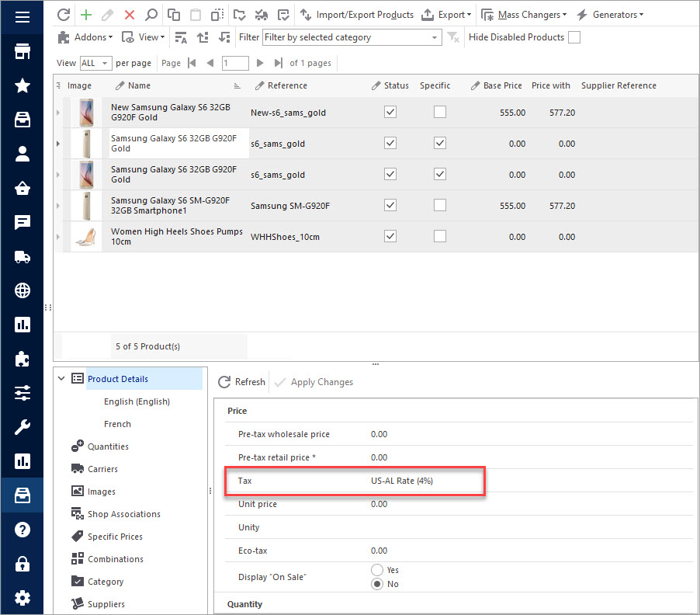Select No for Display On Sale

(x=377, y=584)
